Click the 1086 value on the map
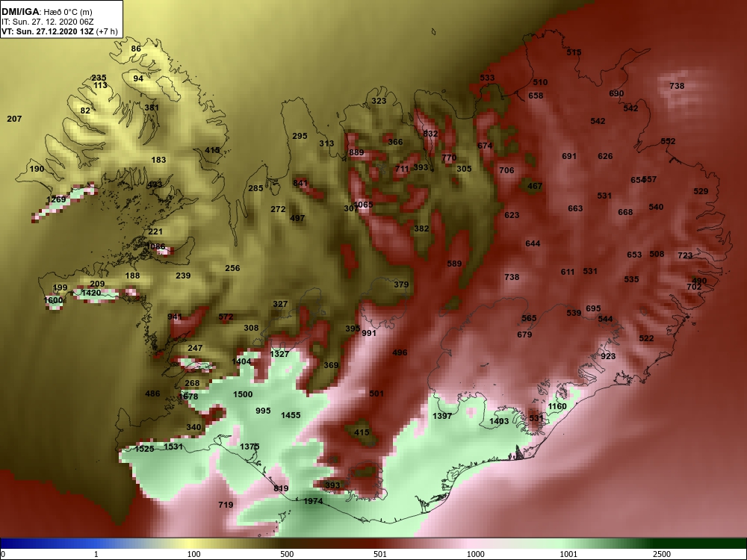Image resolution: width=747 pixels, height=560 pixels. point(155,246)
